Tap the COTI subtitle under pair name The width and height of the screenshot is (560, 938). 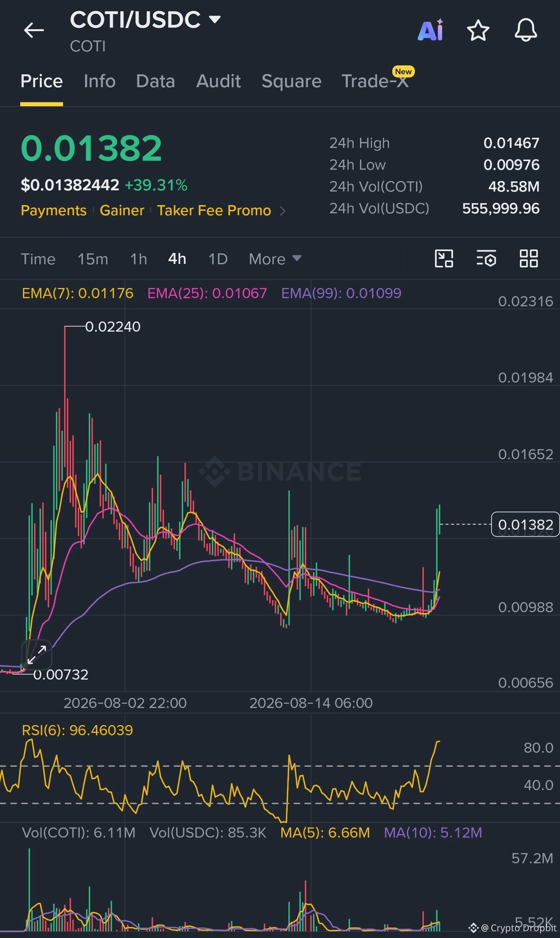[x=88, y=46]
